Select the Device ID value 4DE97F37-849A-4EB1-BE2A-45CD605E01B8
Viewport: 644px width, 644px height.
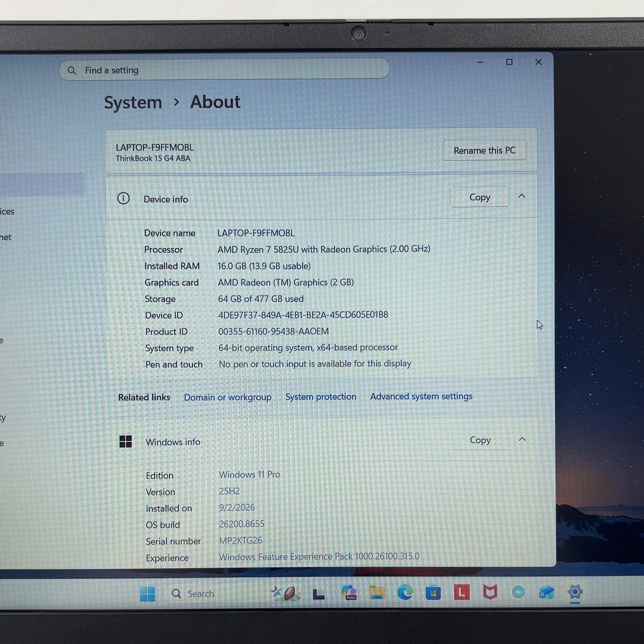pyautogui.click(x=303, y=315)
